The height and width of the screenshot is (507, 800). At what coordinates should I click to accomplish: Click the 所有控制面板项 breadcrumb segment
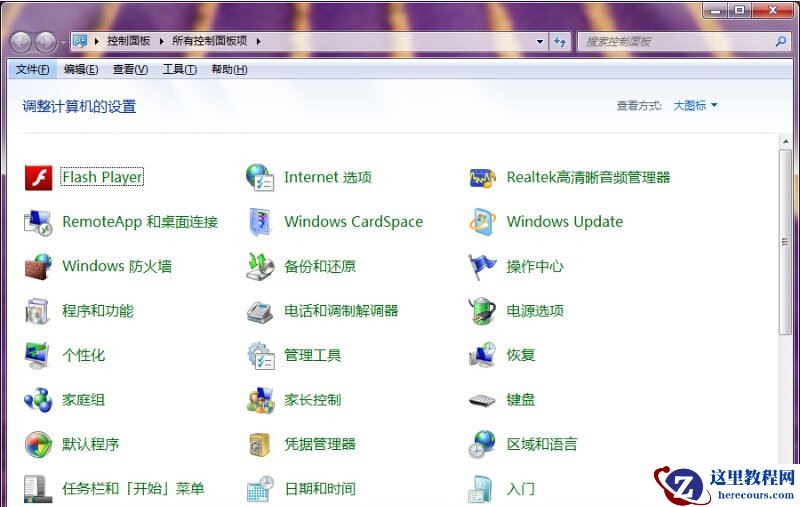210,41
